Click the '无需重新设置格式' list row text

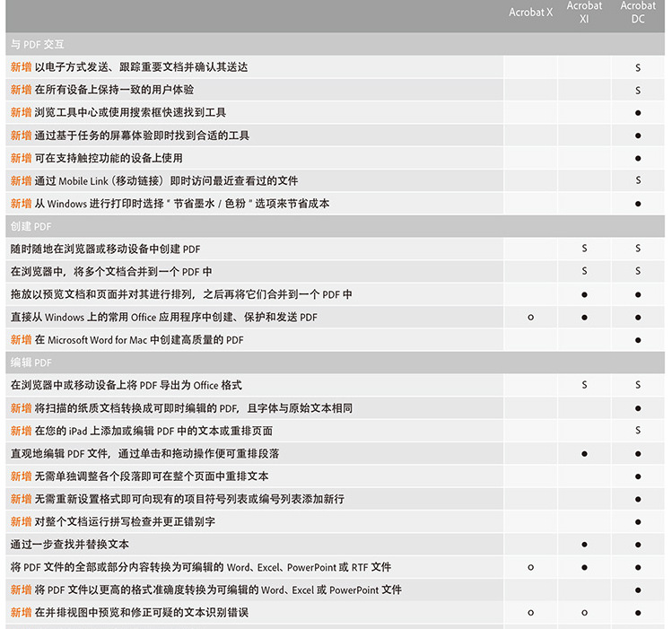[x=189, y=499]
